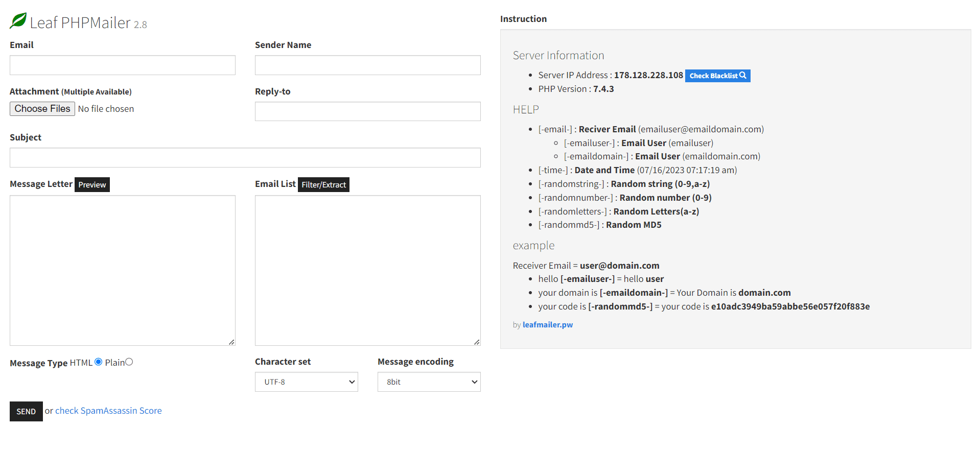Image resolution: width=980 pixels, height=450 pixels.
Task: Select the HTML message type radio
Action: tap(99, 362)
